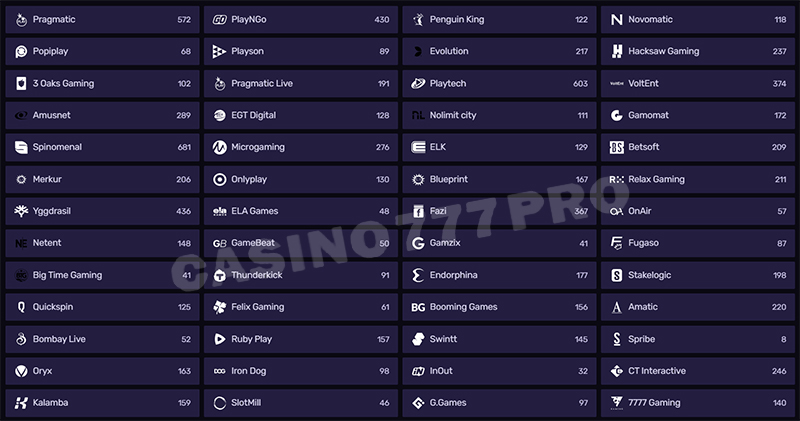The image size is (800, 421).
Task: Click the PlayNGo logo icon
Action: (x=220, y=19)
